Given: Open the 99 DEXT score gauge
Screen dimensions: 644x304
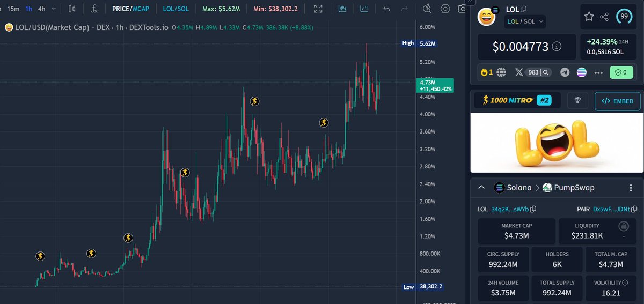Looking at the screenshot, I should [x=624, y=17].
